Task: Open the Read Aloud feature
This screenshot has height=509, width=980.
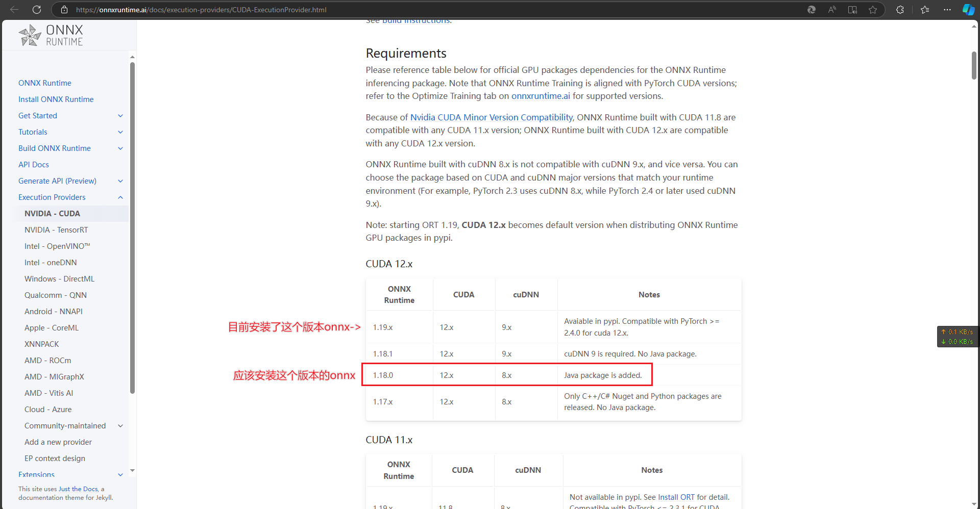Action: (832, 10)
